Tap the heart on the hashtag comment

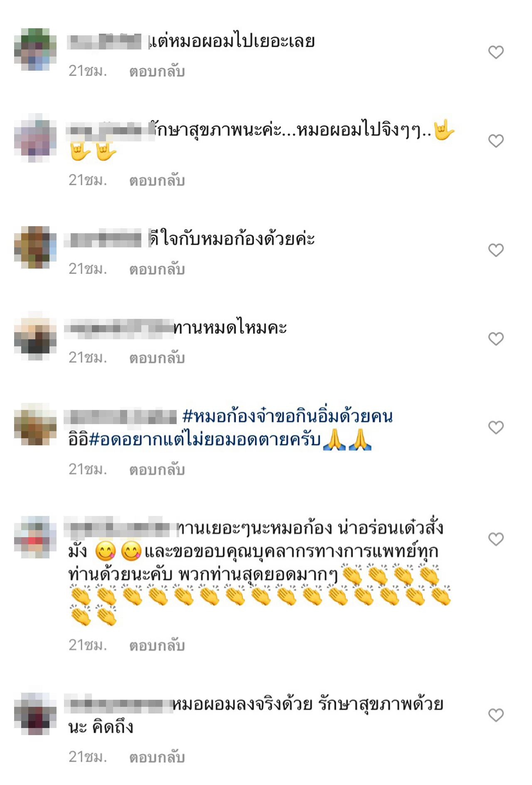pyautogui.click(x=496, y=427)
